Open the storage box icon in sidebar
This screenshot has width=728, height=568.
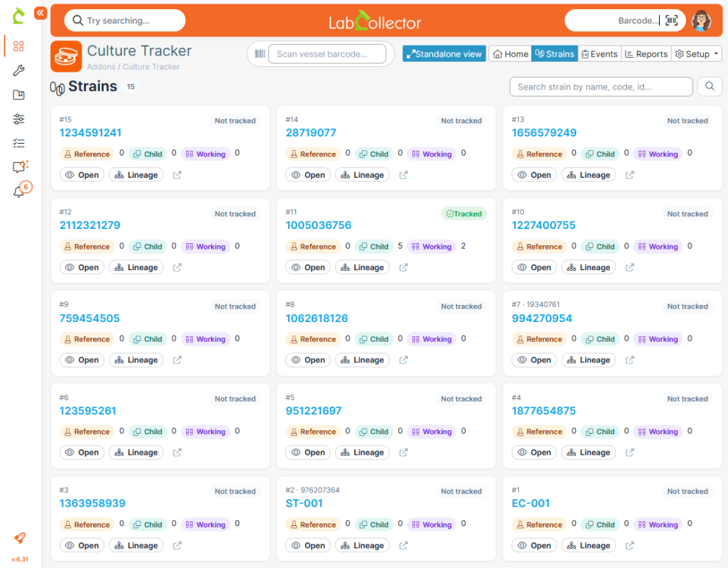(18, 95)
